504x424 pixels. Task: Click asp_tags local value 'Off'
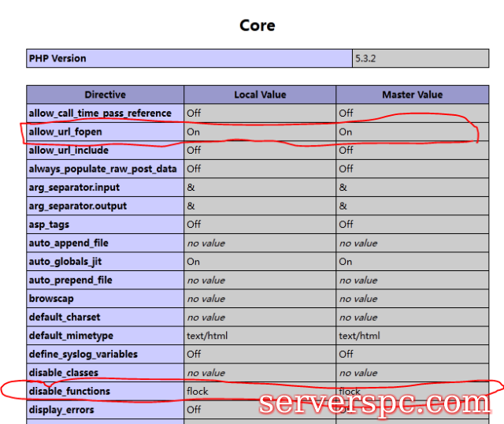194,225
